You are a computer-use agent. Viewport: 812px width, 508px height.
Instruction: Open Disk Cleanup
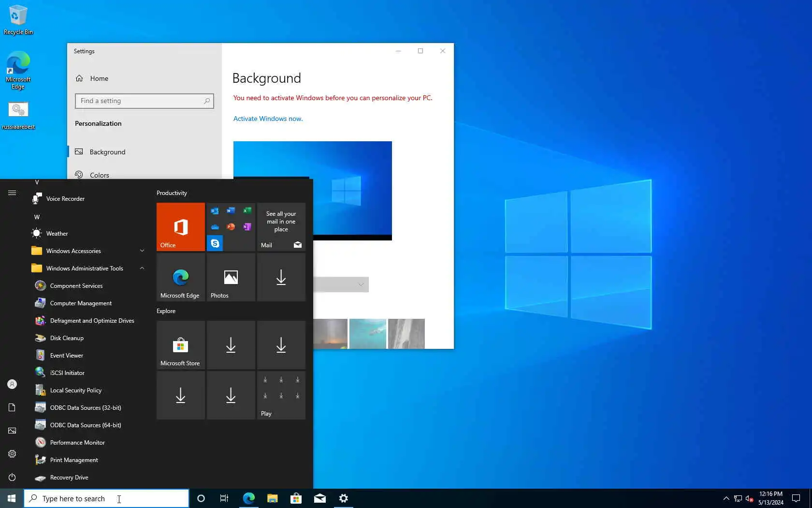tap(88, 338)
